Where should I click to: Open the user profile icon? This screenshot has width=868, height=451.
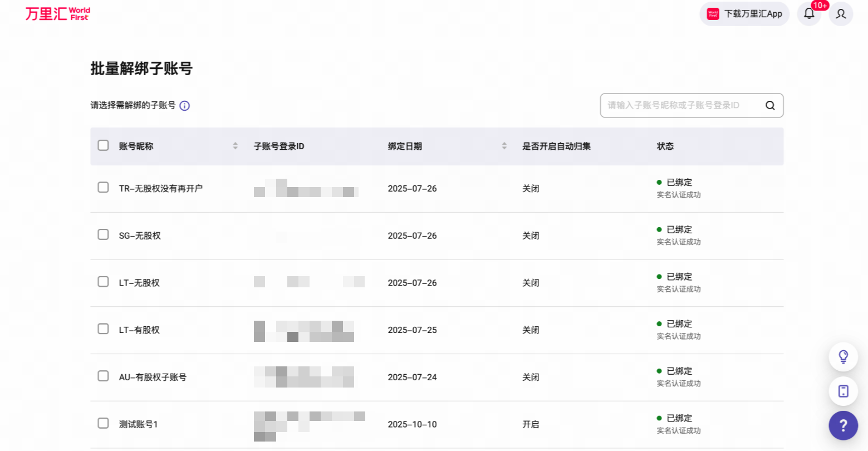[x=841, y=13]
